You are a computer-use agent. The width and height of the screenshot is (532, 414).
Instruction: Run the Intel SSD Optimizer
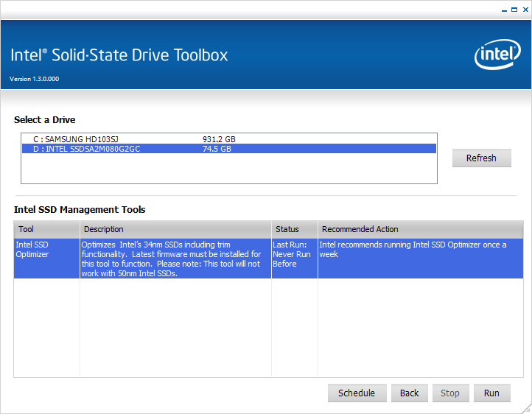click(492, 393)
